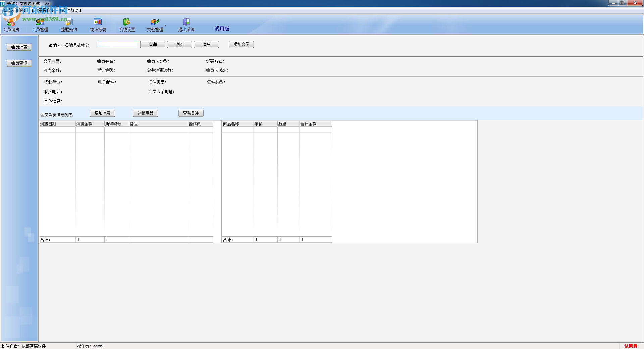Open the 【日常操作】 menu

pos(43,10)
